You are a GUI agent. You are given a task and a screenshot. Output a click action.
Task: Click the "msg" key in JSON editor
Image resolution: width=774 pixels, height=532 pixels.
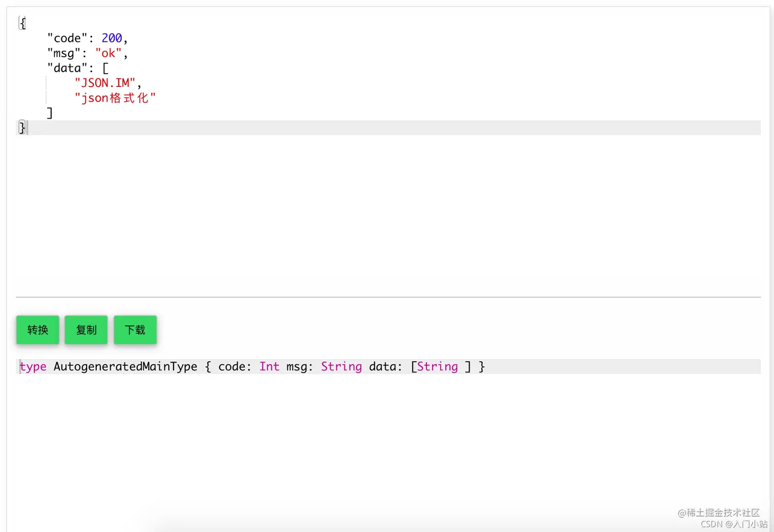64,53
